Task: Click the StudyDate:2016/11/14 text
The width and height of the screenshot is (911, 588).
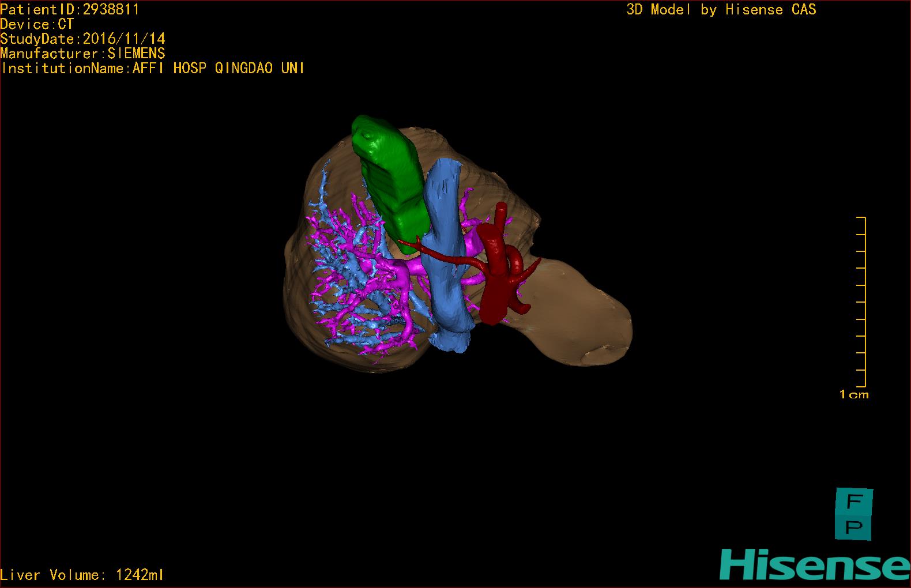Action: 83,39
